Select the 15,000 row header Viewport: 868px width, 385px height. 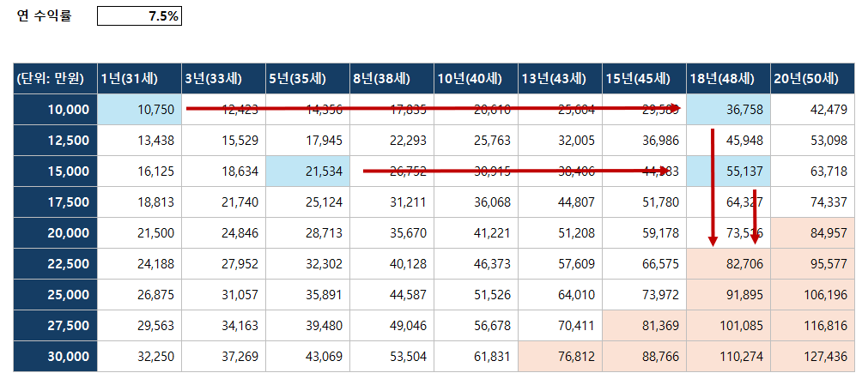coord(55,171)
